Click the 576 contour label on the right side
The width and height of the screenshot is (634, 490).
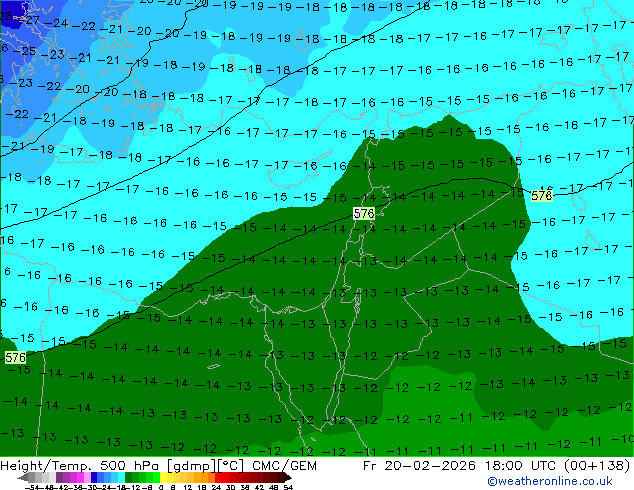pyautogui.click(x=542, y=196)
